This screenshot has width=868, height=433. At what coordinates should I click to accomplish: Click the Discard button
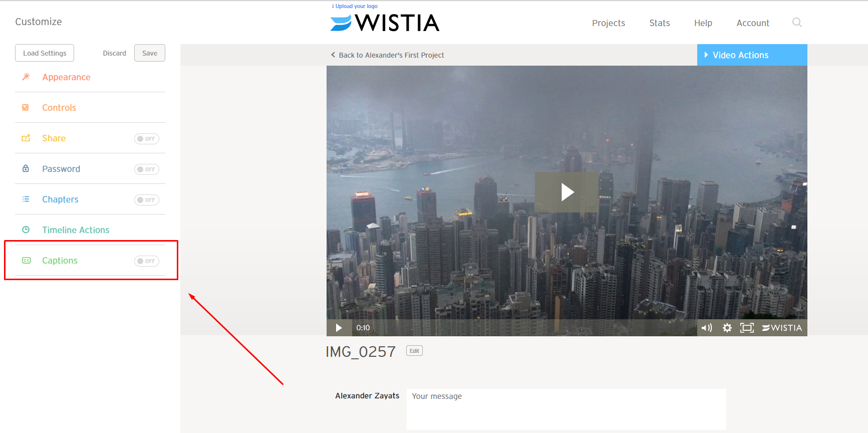point(114,53)
